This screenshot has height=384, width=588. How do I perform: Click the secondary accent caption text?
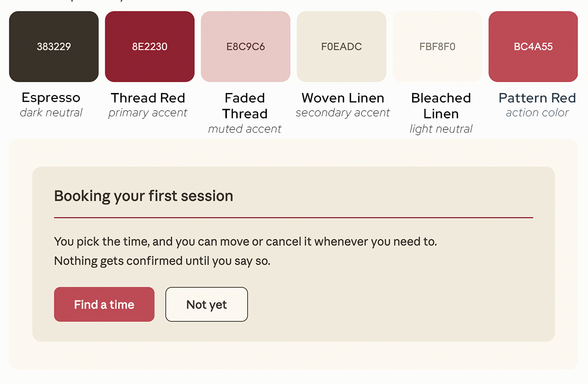coord(343,113)
